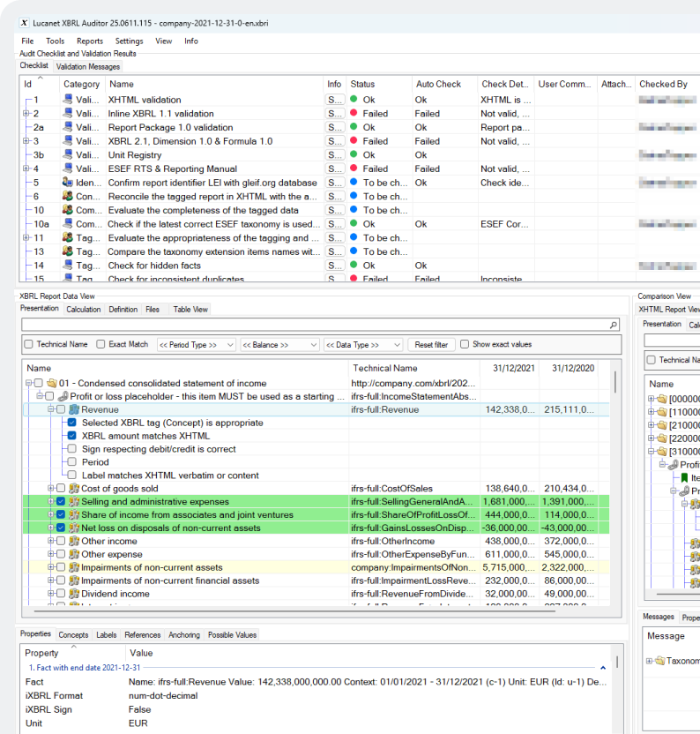Screen dimensions: 700x734
Task: Tick the Show exact values checkbox
Action: 465,344
